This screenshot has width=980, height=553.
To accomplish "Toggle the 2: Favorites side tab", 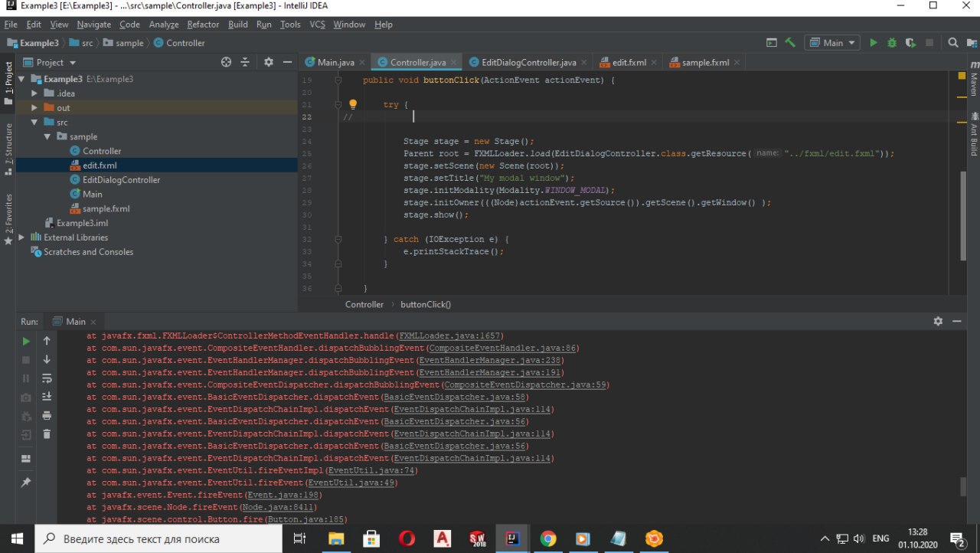I will click(8, 219).
